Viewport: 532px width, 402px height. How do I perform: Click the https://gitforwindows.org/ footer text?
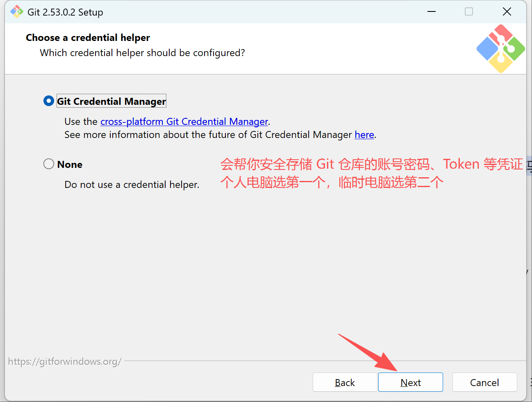[65, 361]
